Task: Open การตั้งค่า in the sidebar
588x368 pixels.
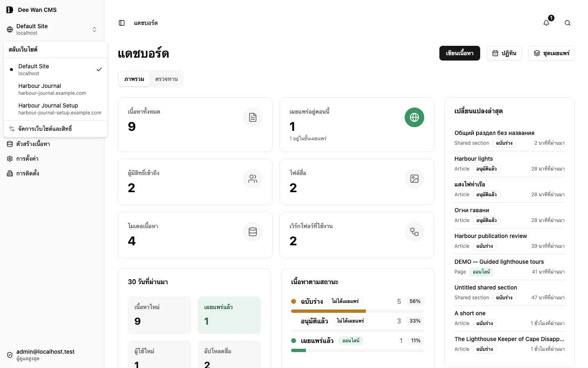Action: [52, 159]
